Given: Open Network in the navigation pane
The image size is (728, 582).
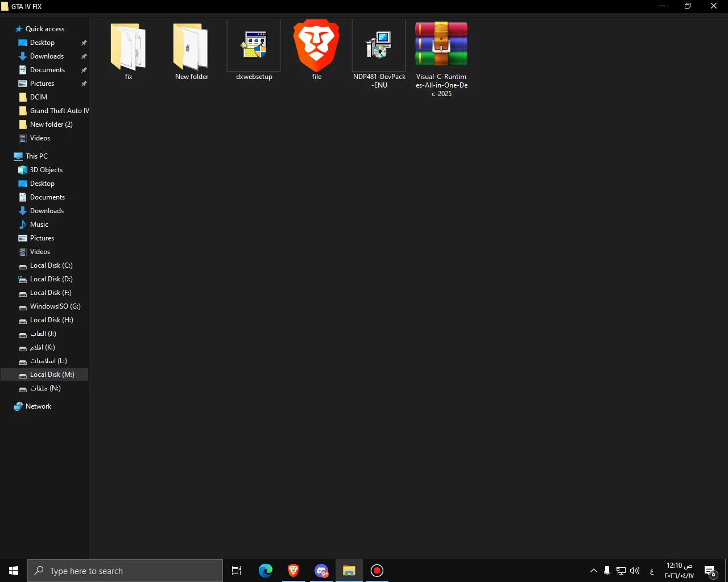Looking at the screenshot, I should [38, 406].
